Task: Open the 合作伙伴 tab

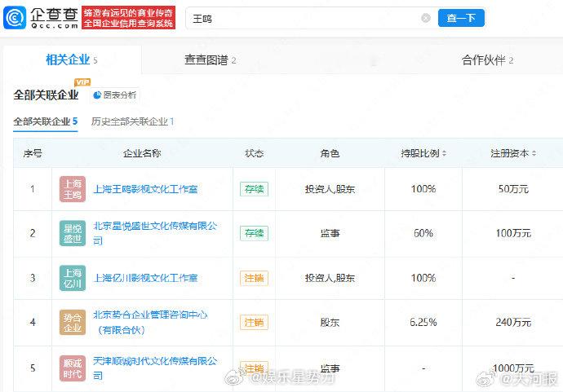Action: tap(487, 59)
